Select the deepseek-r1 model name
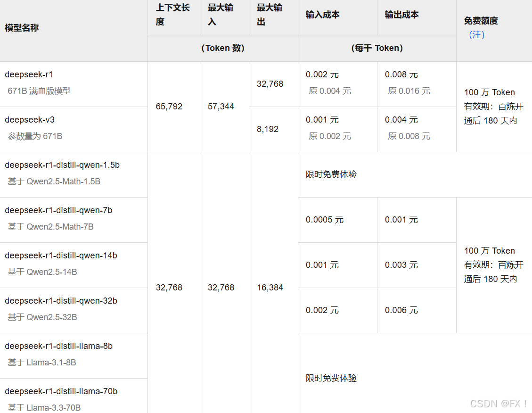This screenshot has width=532, height=413. tap(29, 74)
